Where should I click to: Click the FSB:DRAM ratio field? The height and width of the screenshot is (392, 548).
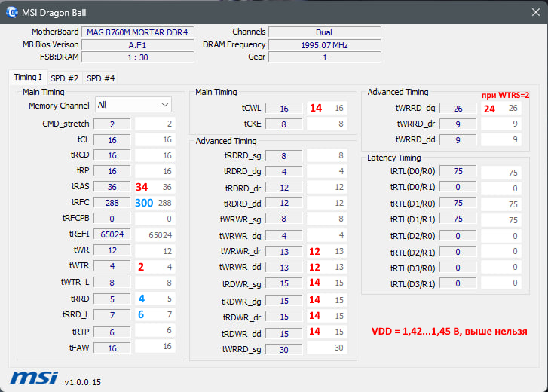coord(138,57)
